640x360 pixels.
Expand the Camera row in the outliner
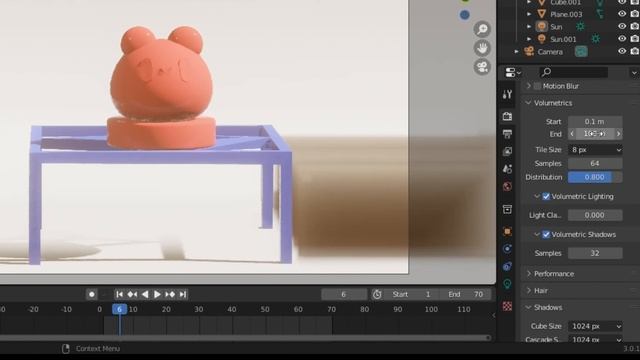516,52
